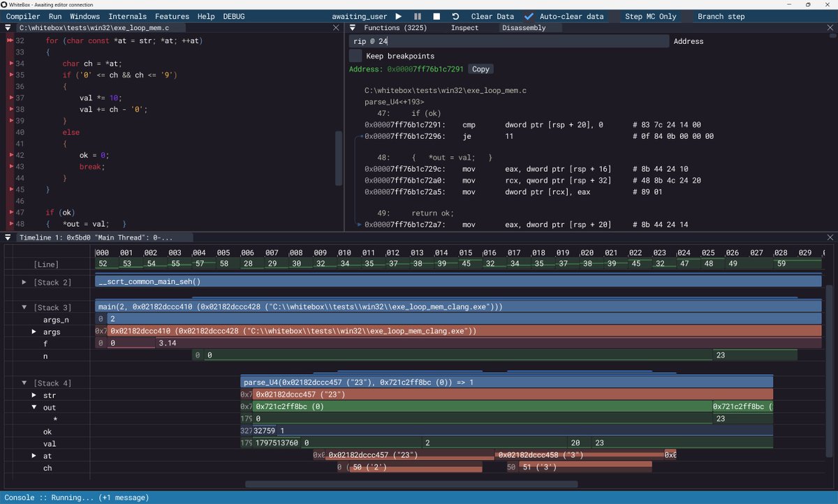838x504 pixels.
Task: Check the Keep breakpoints box
Action: 355,56
